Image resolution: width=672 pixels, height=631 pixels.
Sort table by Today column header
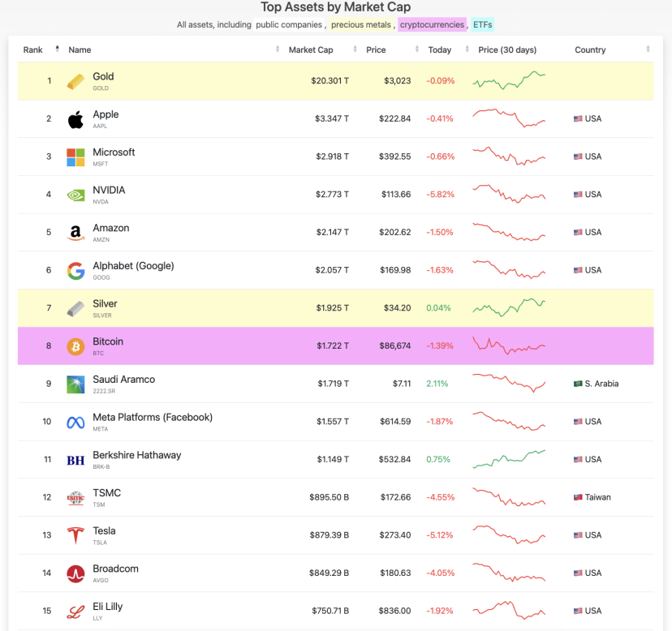click(440, 50)
